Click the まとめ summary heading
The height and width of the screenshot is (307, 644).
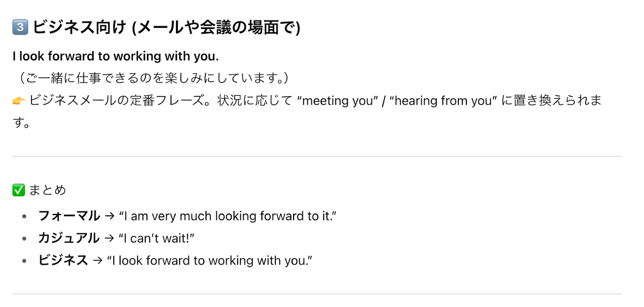point(47,190)
